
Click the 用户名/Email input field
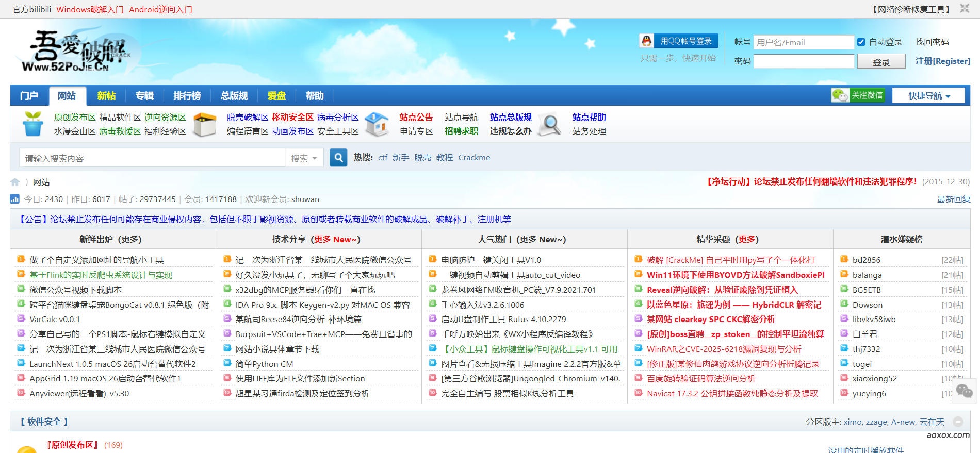[x=804, y=42]
